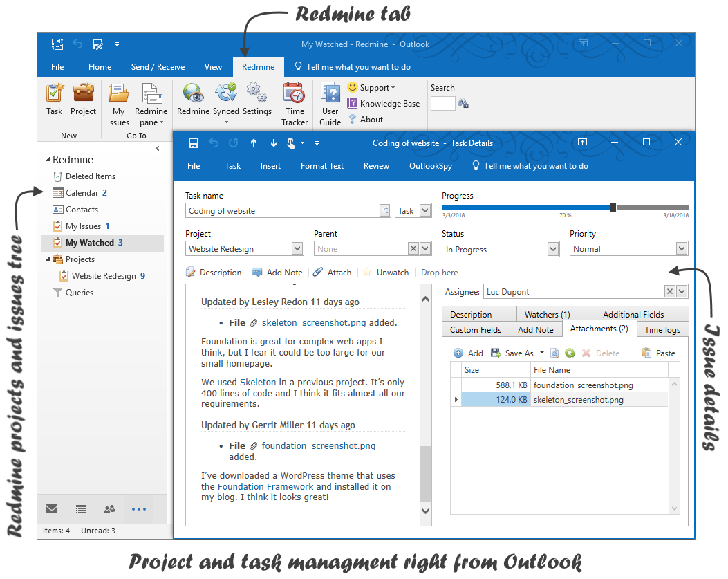
Task: Click the ribbon Search input box
Action: [x=442, y=103]
